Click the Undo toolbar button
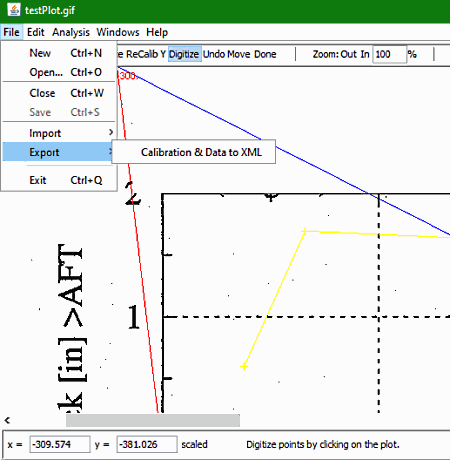This screenshot has width=450, height=460. coord(214,54)
